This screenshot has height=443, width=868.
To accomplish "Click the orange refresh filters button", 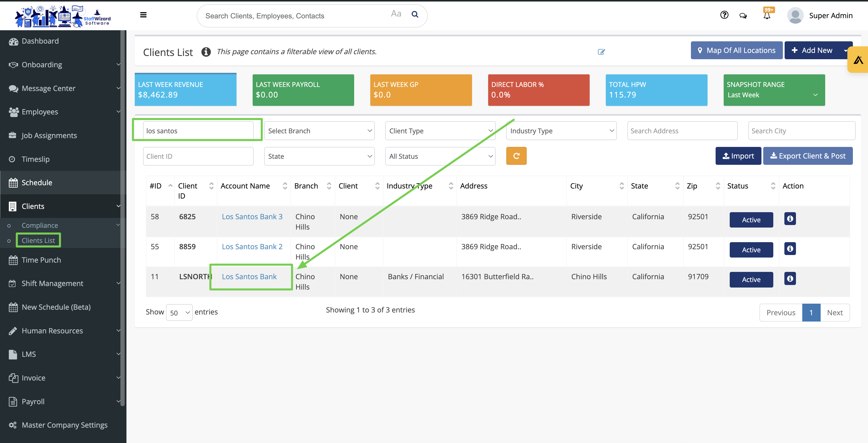I will tap(516, 156).
